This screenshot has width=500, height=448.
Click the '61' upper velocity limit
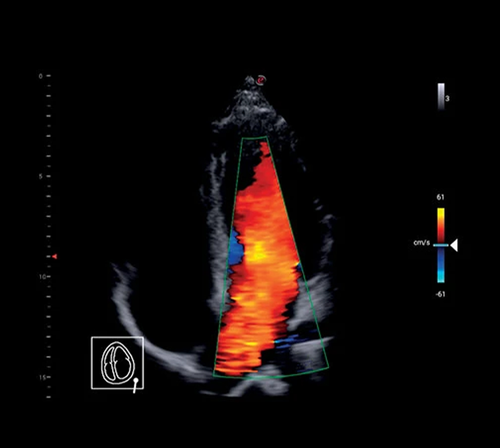[x=440, y=197]
